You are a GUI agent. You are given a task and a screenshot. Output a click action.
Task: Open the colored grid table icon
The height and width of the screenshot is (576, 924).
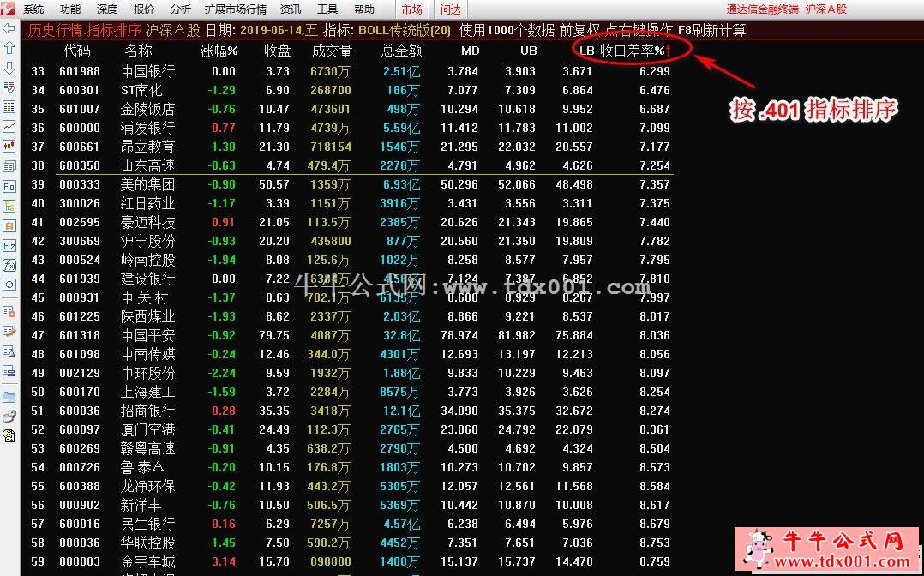tap(9, 106)
